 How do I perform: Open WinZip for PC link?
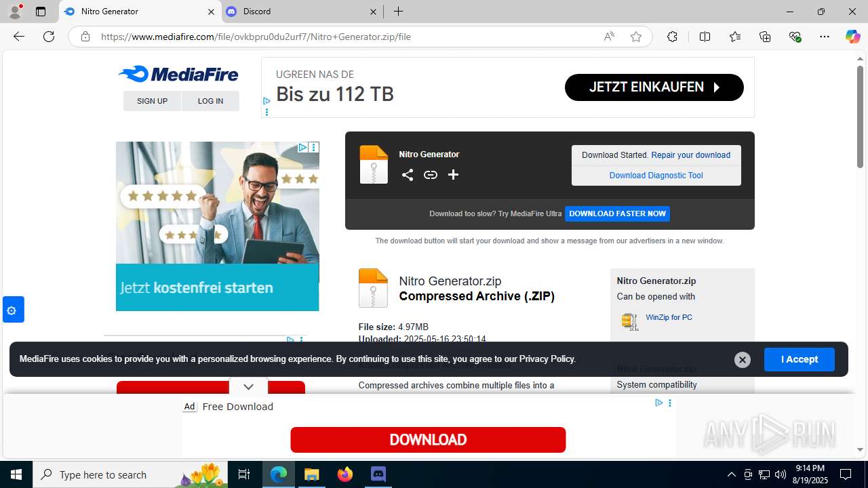point(669,317)
